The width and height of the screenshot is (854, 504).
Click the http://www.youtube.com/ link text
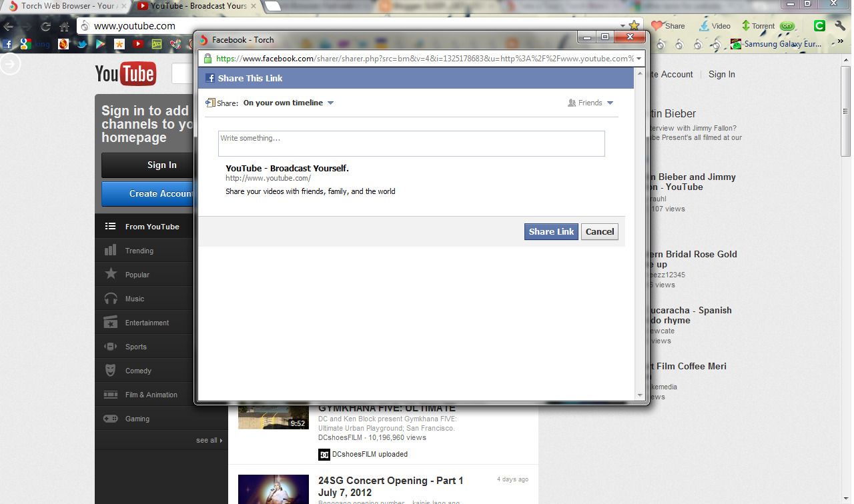(x=268, y=179)
